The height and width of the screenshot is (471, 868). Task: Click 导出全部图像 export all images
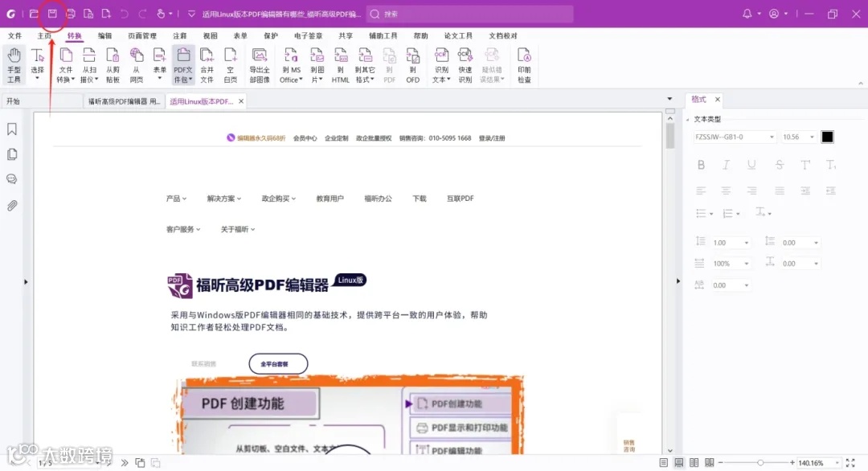click(260, 65)
